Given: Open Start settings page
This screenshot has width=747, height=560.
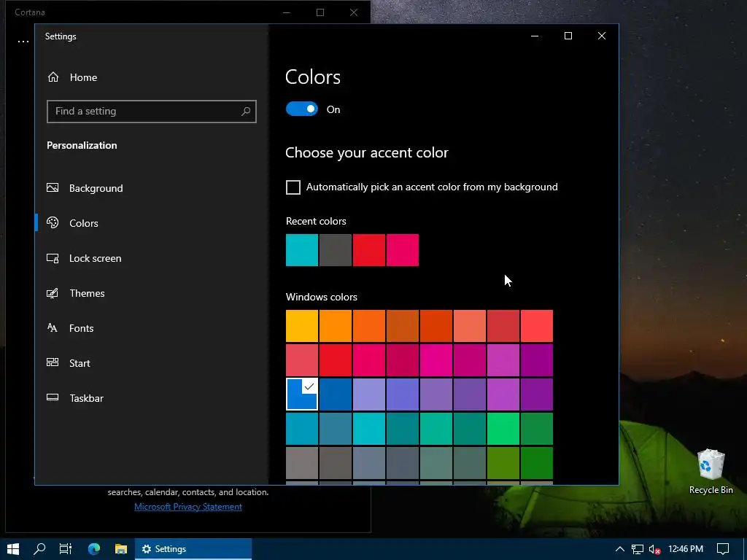Looking at the screenshot, I should (80, 363).
